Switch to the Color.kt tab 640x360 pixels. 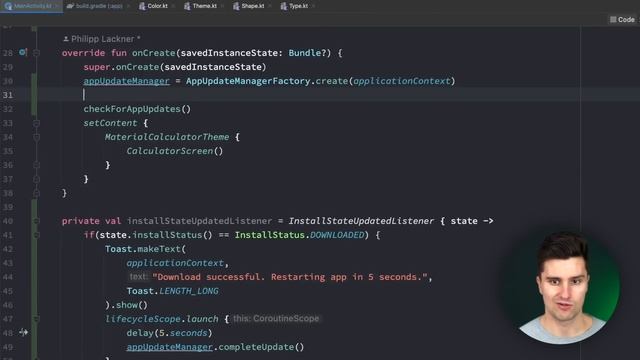coord(153,6)
